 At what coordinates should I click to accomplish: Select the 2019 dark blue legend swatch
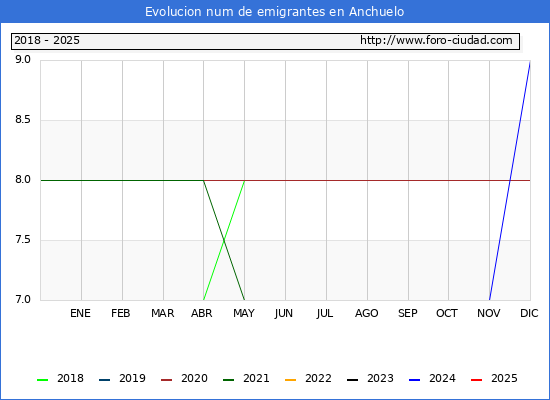pyautogui.click(x=105, y=380)
